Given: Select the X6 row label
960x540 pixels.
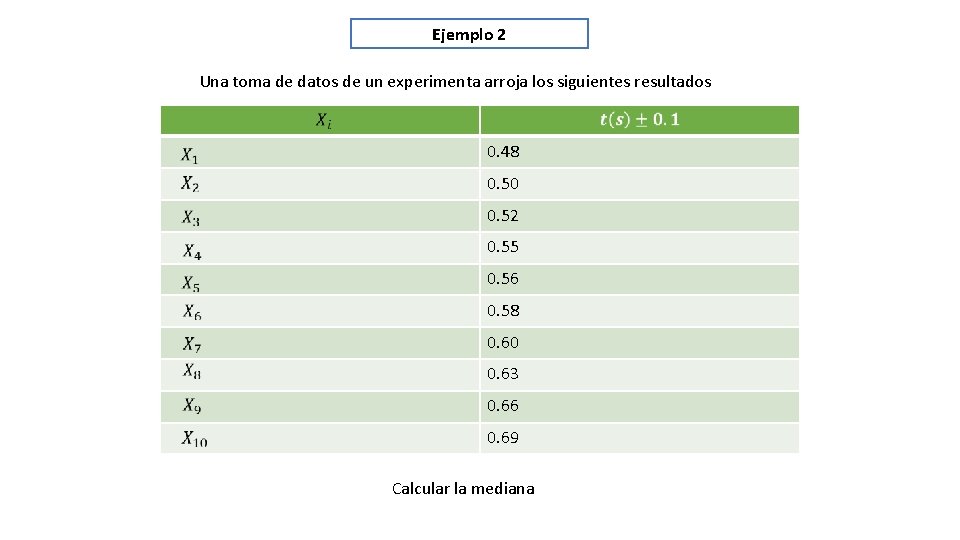Looking at the screenshot, I should pos(192,312).
